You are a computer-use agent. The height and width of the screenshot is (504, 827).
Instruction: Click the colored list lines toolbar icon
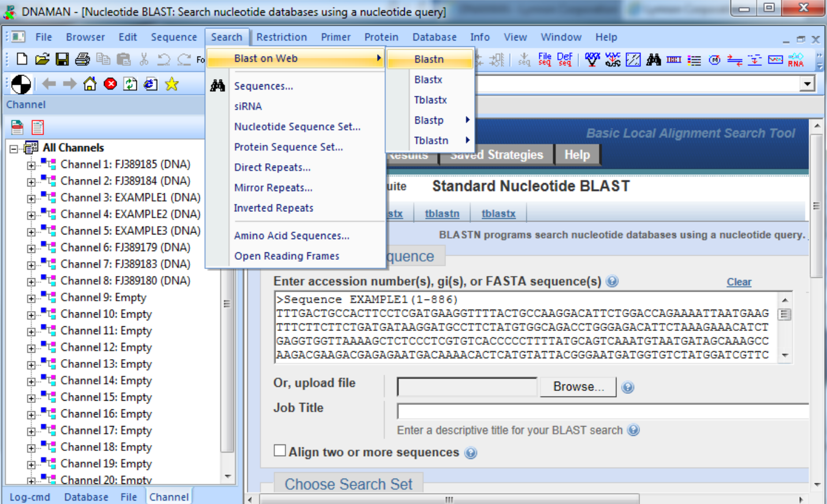click(694, 59)
